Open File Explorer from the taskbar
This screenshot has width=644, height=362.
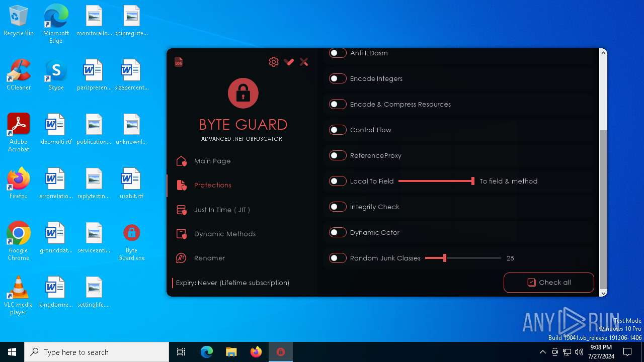point(231,352)
